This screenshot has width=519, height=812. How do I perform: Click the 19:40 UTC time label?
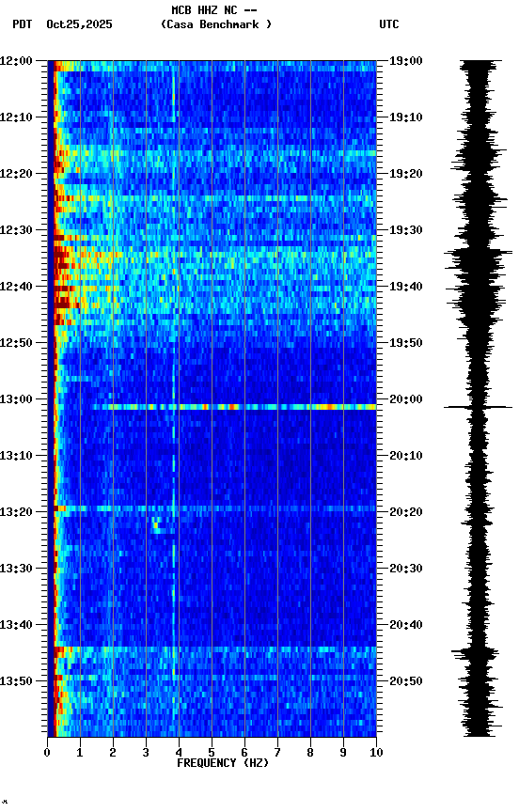(405, 287)
